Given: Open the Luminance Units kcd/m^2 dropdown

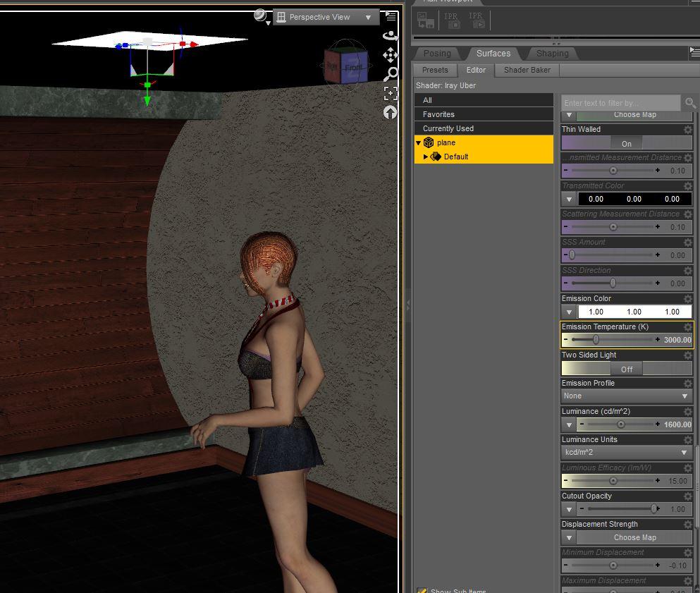Looking at the screenshot, I should pos(627,453).
